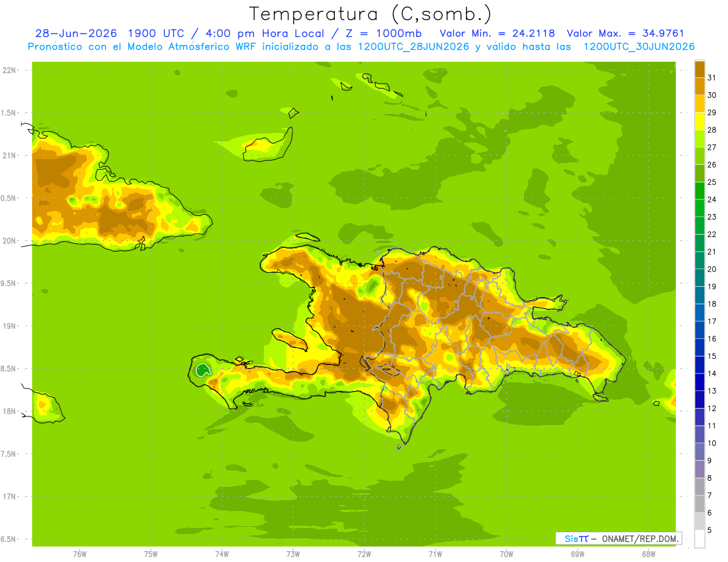Image resolution: width=728 pixels, height=562 pixels.
Task: Click the '76W' longitude axis label
Action: pyautogui.click(x=79, y=554)
